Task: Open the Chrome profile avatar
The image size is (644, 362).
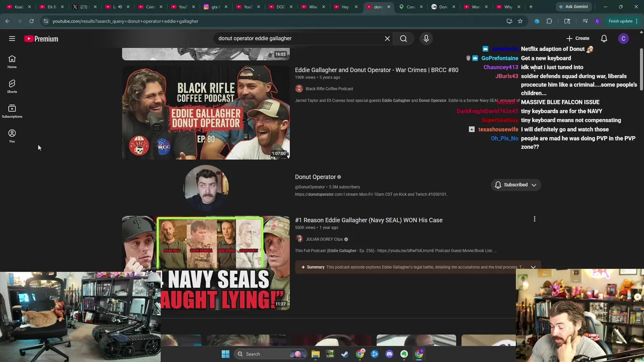Action: pos(597,21)
